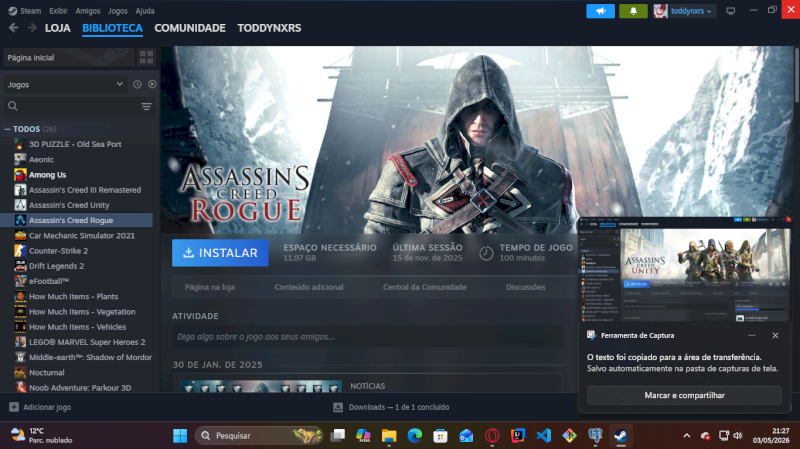Open the Snipping Tool notification options ellipsis
The height and width of the screenshot is (449, 800).
coord(752,335)
